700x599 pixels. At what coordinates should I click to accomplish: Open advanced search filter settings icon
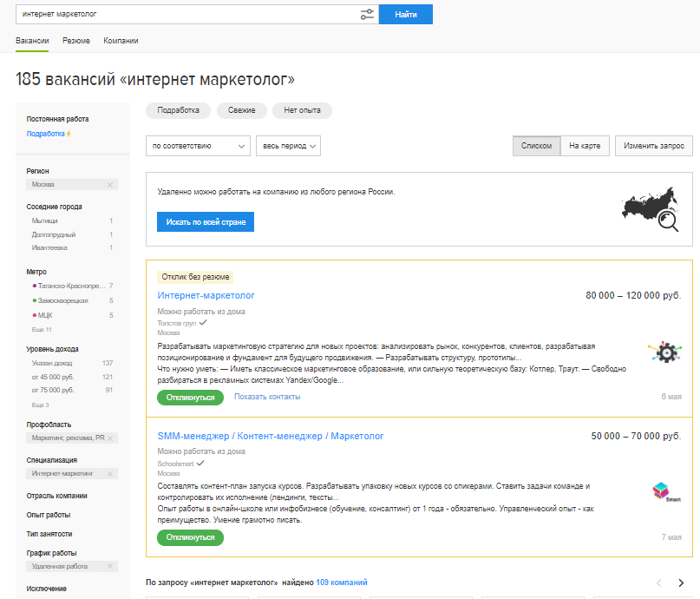point(367,14)
